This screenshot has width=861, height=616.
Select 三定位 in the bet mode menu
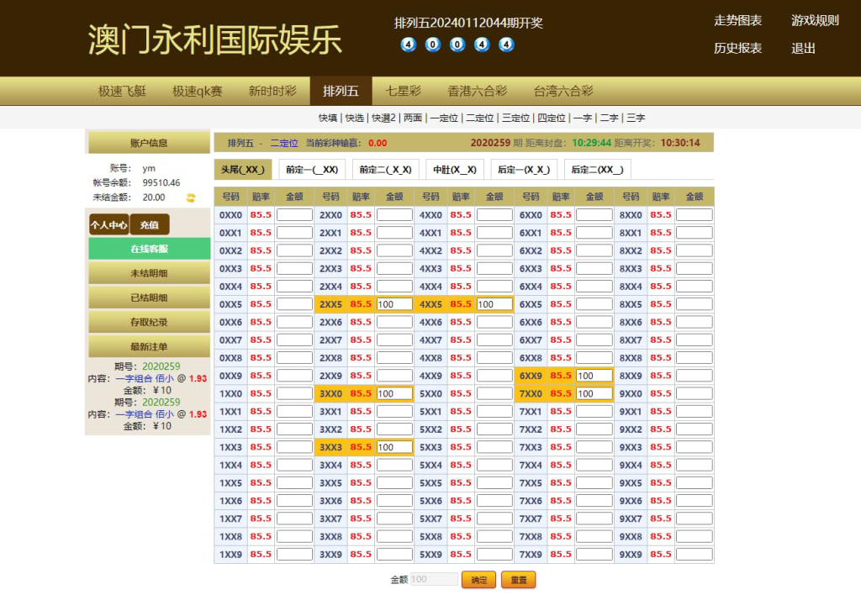pyautogui.click(x=515, y=118)
